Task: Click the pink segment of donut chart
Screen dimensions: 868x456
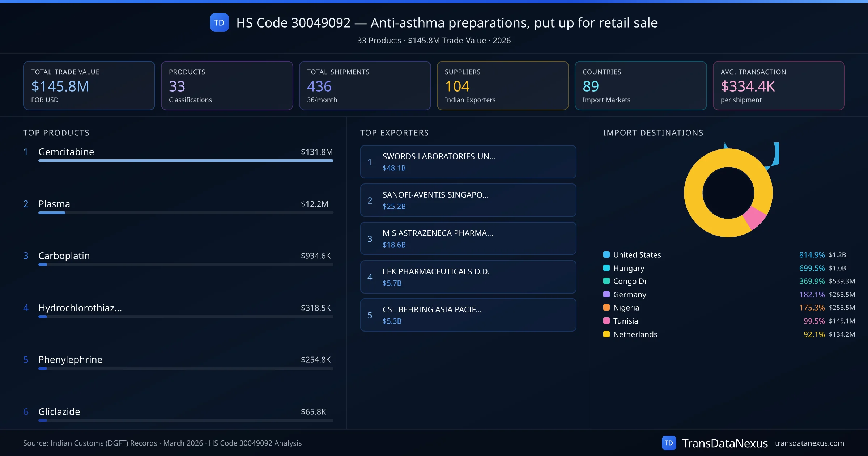Action: pos(754,218)
